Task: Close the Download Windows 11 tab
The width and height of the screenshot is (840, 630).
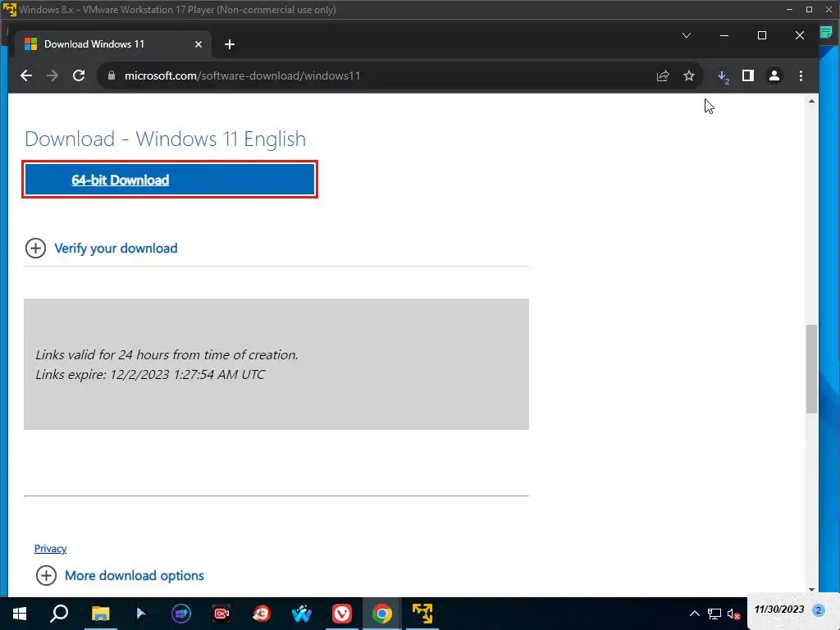Action: 199,44
